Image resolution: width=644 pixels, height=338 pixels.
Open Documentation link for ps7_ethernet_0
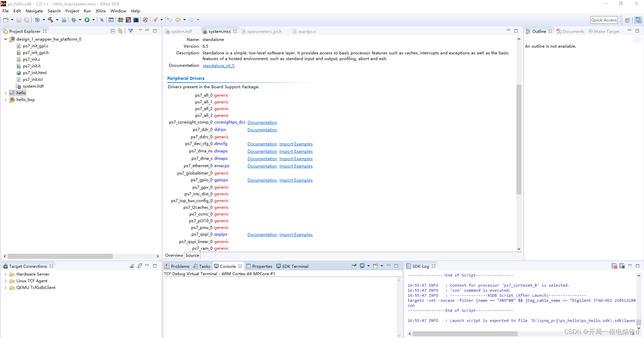262,166
